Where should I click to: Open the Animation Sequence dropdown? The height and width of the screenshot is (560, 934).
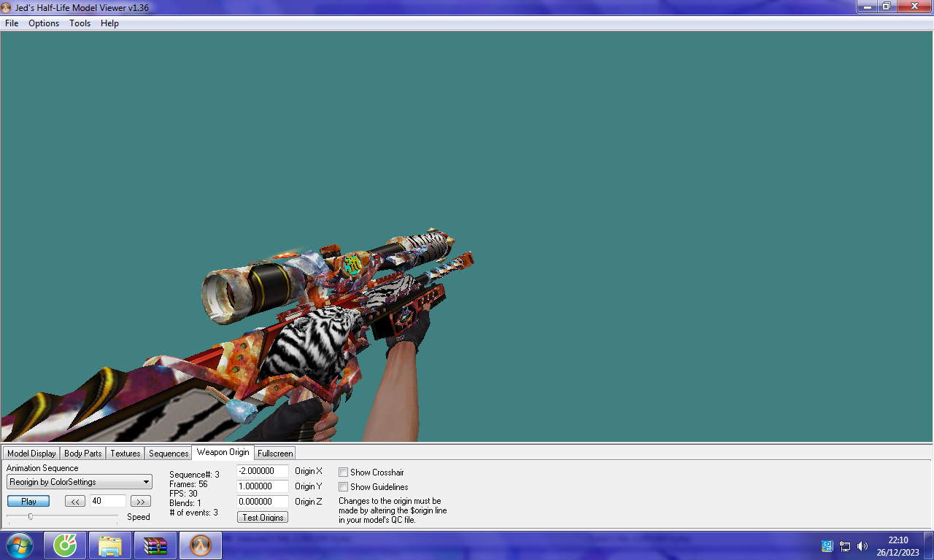pyautogui.click(x=144, y=481)
